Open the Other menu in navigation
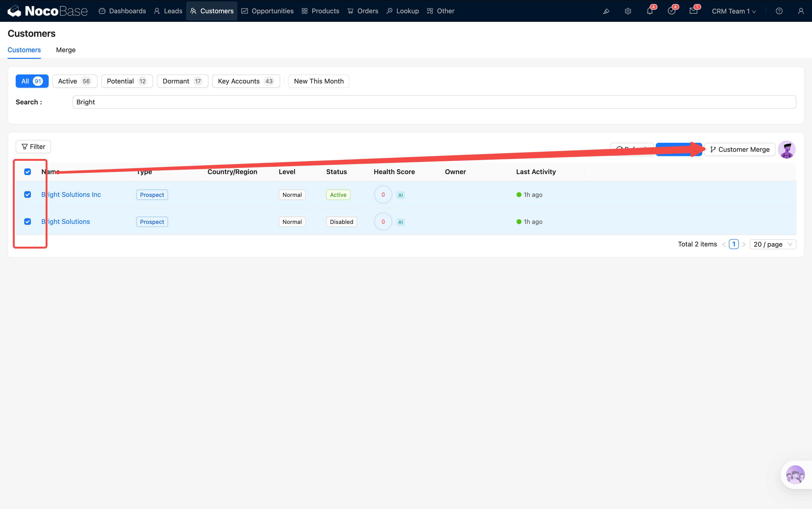The height and width of the screenshot is (509, 812). tap(441, 11)
